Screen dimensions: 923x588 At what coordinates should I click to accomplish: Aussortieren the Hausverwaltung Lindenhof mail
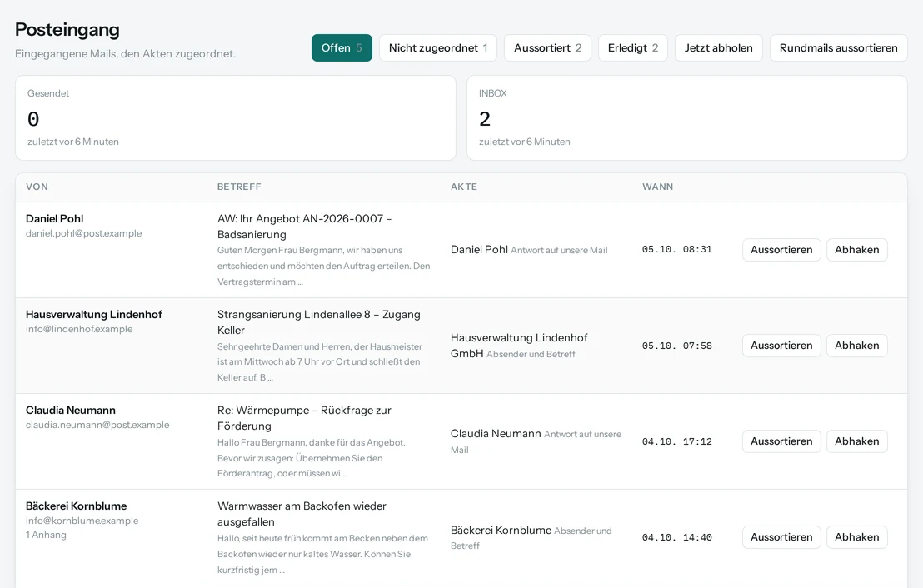pyautogui.click(x=781, y=346)
